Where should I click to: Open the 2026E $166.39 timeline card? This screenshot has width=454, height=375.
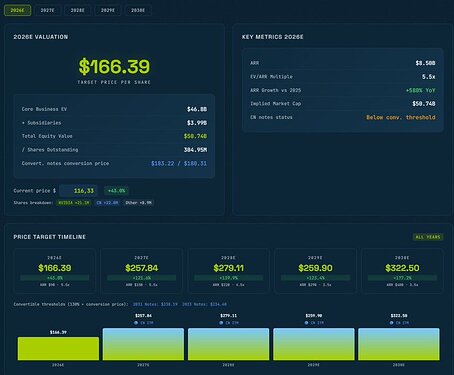pos(55,271)
